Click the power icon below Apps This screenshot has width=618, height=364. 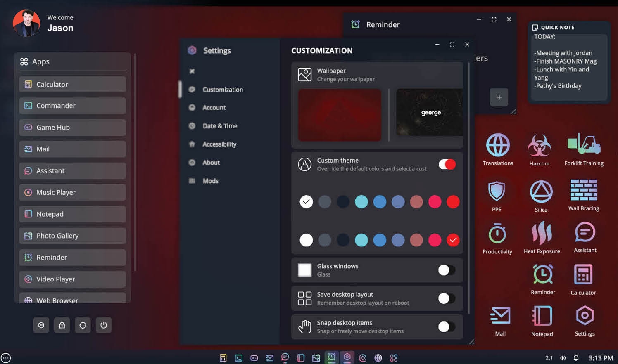point(104,325)
